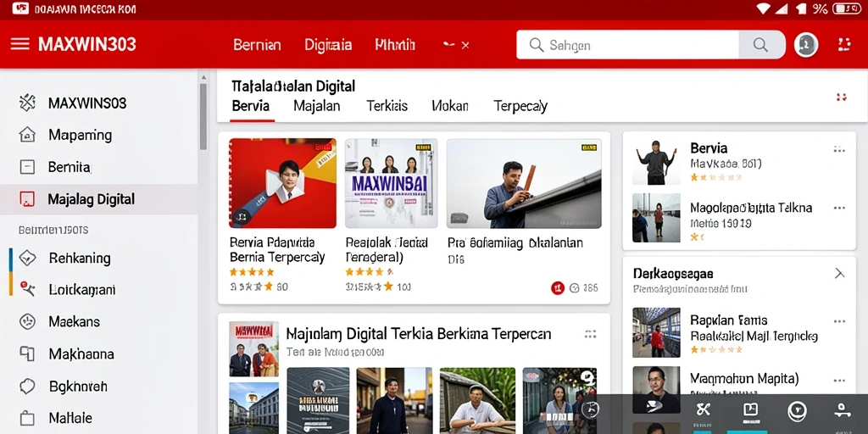
Task: Switch to the Mokan tab
Action: click(450, 106)
